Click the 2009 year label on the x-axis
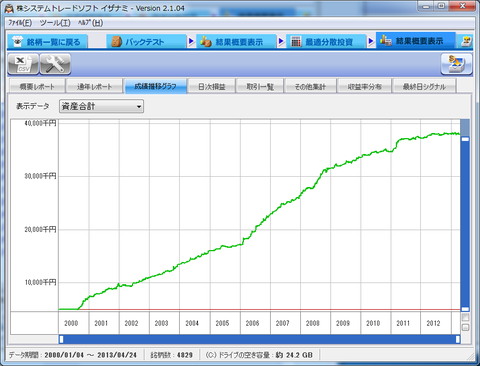 (x=343, y=323)
